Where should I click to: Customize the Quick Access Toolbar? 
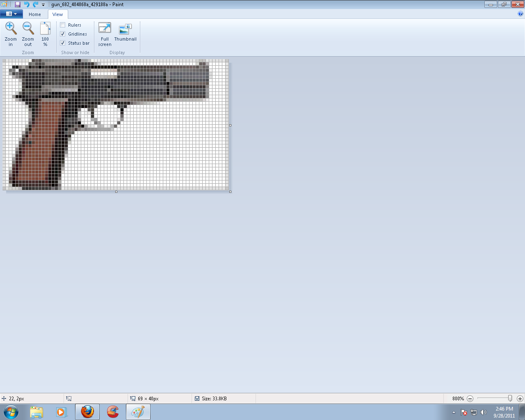pos(43,5)
